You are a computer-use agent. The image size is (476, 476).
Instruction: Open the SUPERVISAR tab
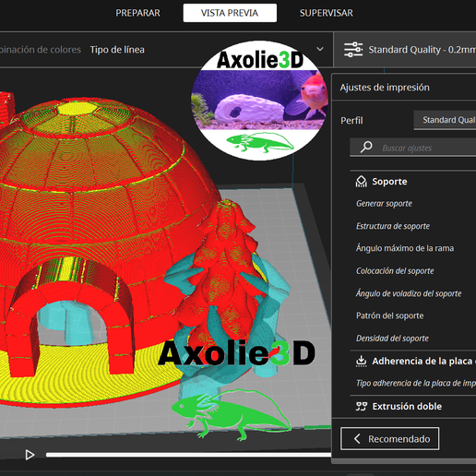tap(327, 13)
